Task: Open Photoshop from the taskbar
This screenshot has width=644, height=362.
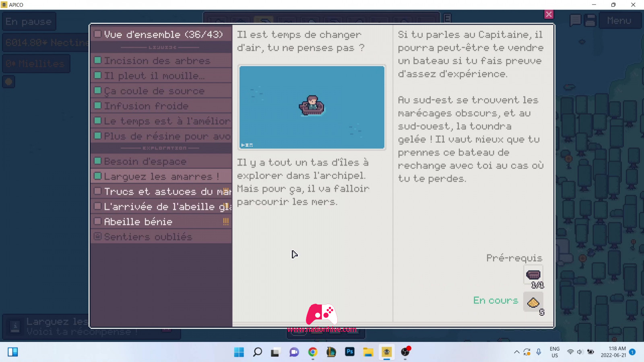Action: click(x=350, y=352)
